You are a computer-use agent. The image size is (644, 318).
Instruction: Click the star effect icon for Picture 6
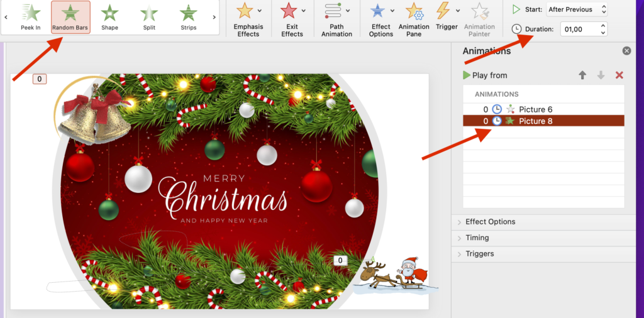click(x=510, y=109)
